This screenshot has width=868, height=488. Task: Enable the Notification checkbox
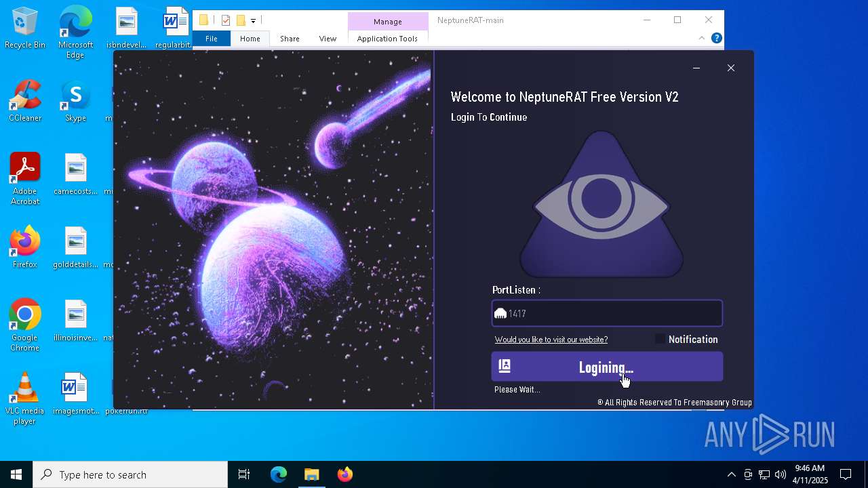click(660, 339)
